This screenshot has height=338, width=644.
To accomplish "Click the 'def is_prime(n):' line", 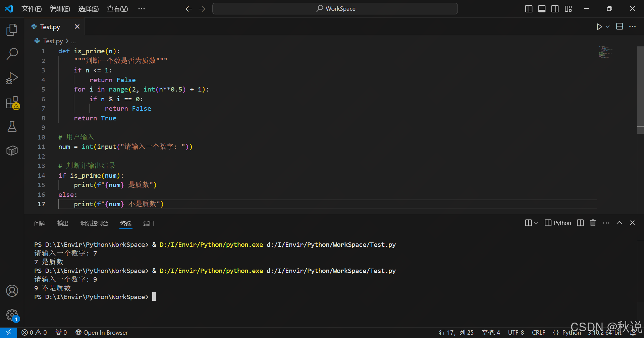I will point(89,51).
